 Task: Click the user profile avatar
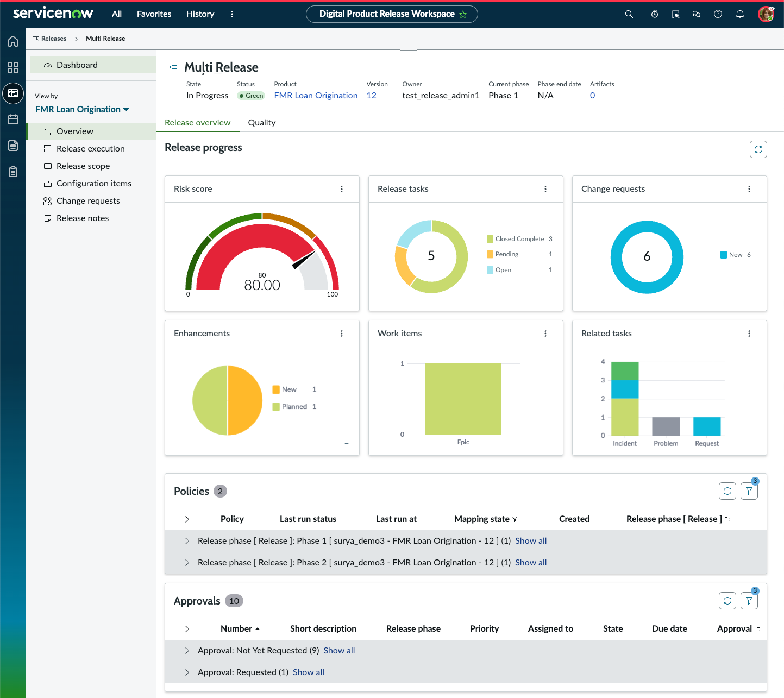[766, 14]
